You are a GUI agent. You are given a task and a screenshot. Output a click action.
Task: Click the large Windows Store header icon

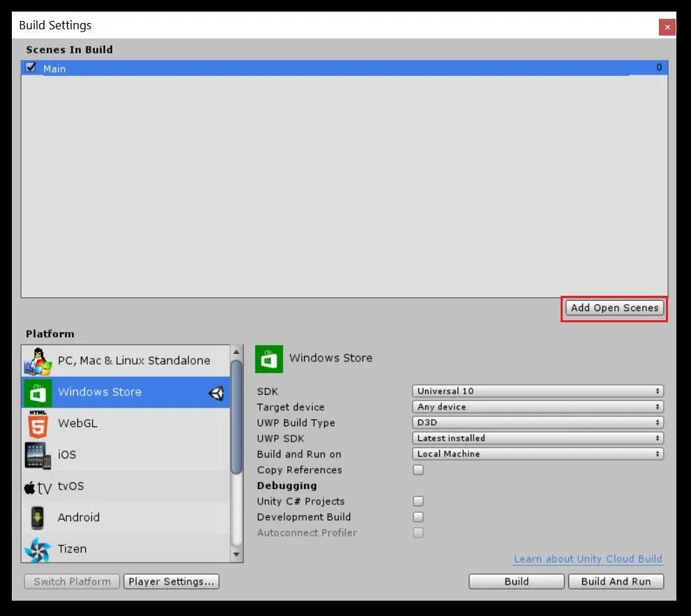(269, 359)
